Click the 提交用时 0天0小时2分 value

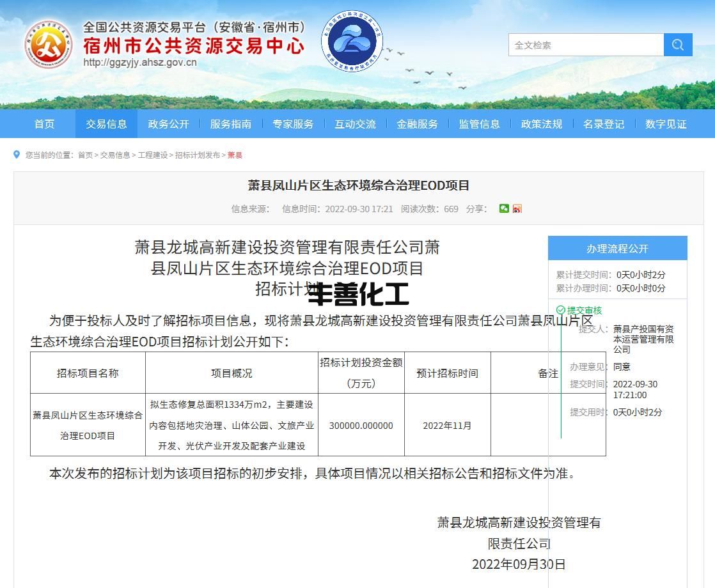pyautogui.click(x=638, y=412)
